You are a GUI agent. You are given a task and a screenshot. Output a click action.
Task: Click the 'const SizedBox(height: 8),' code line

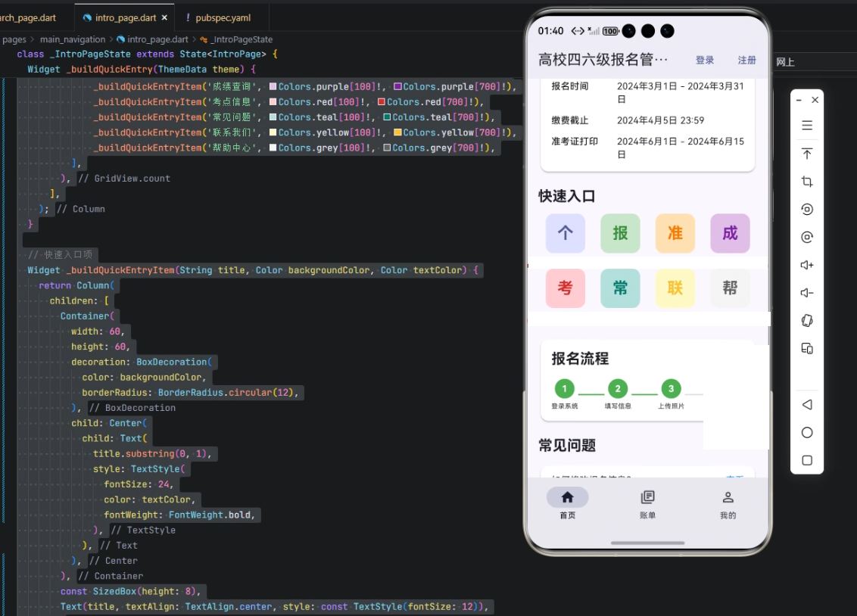[x=130, y=592]
